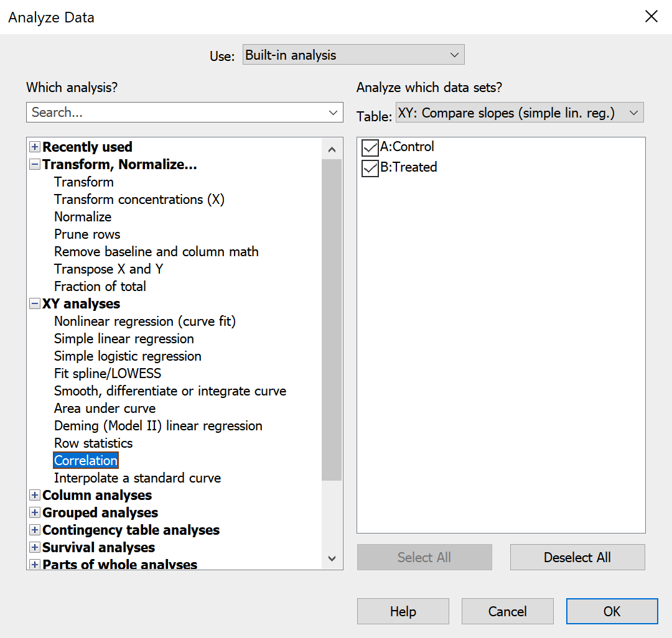Expand the Grouped analyses section
672x638 pixels.
point(35,513)
